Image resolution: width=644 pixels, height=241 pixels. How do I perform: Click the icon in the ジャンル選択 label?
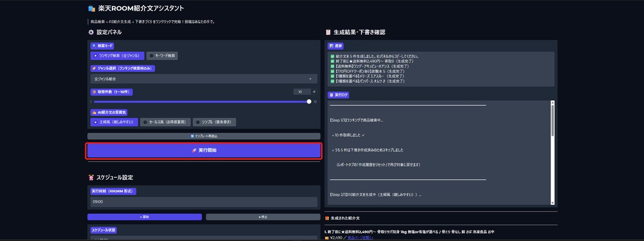[94, 69]
